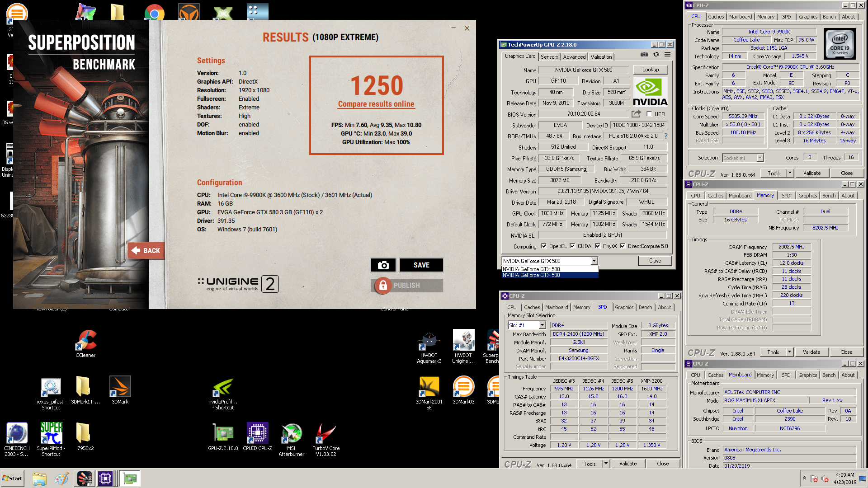
Task: Click the Intel Core i9 logo in CPU-Z
Action: pos(840,44)
